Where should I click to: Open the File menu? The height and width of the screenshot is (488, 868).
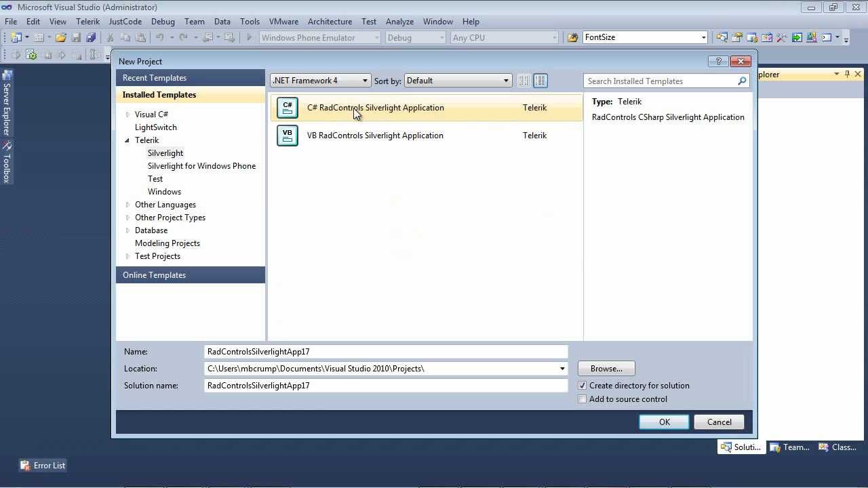[11, 22]
